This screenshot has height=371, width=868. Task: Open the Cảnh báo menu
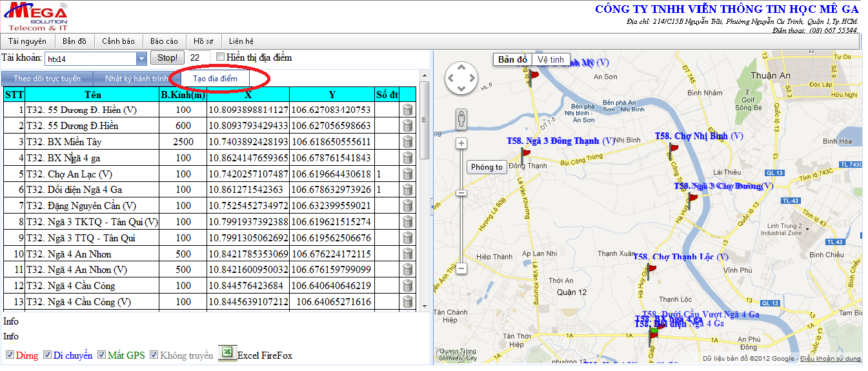(119, 41)
